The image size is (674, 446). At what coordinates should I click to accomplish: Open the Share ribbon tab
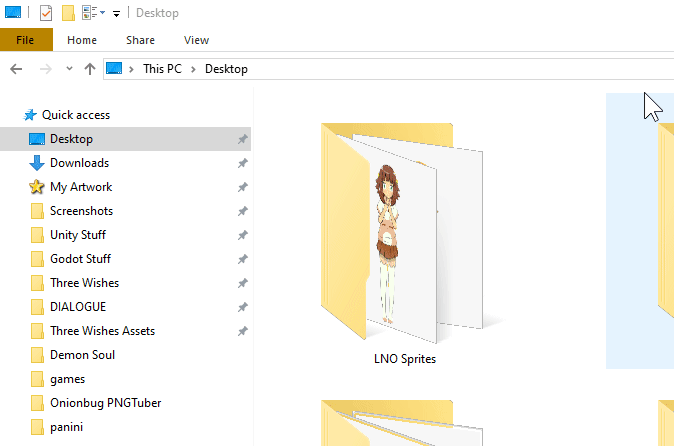pyautogui.click(x=140, y=40)
